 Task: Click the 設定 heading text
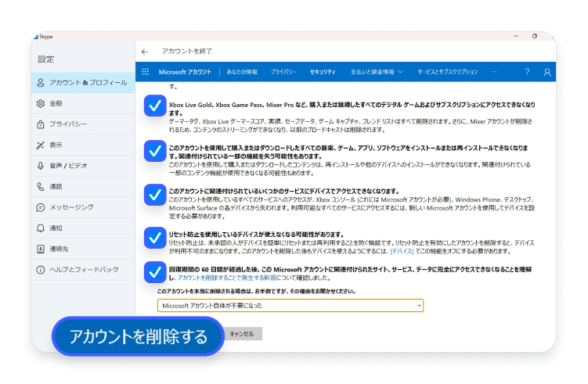point(46,59)
